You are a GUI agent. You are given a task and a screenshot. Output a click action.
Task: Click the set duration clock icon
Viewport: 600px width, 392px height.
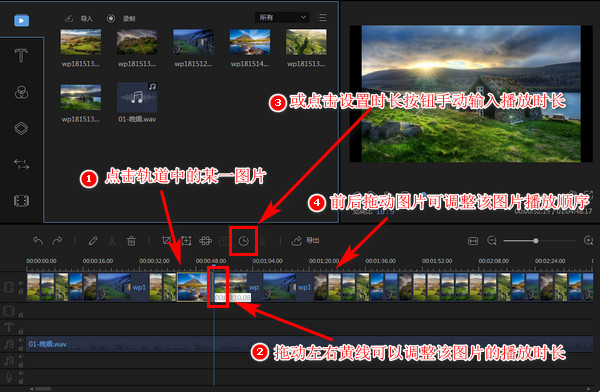[x=243, y=241]
